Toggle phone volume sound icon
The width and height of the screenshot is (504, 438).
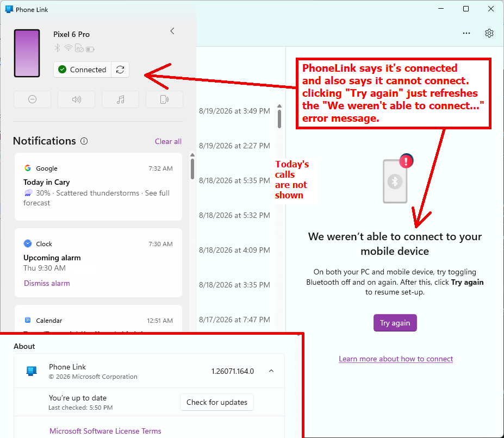click(76, 99)
